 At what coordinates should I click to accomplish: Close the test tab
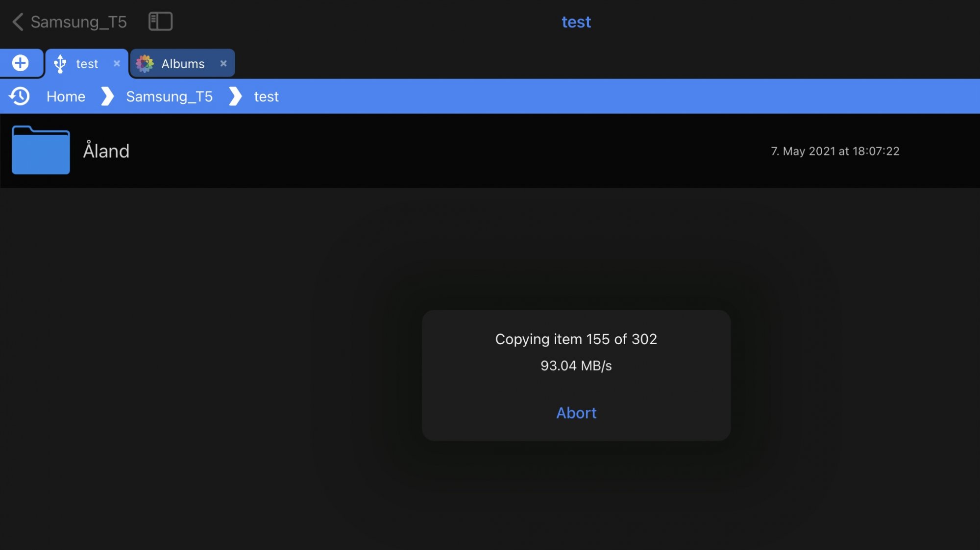coord(117,63)
